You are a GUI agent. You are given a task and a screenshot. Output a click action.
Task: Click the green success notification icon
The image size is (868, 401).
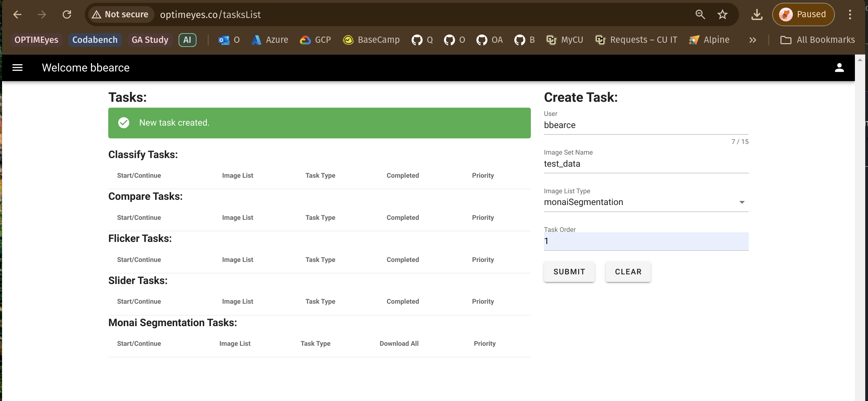(123, 123)
